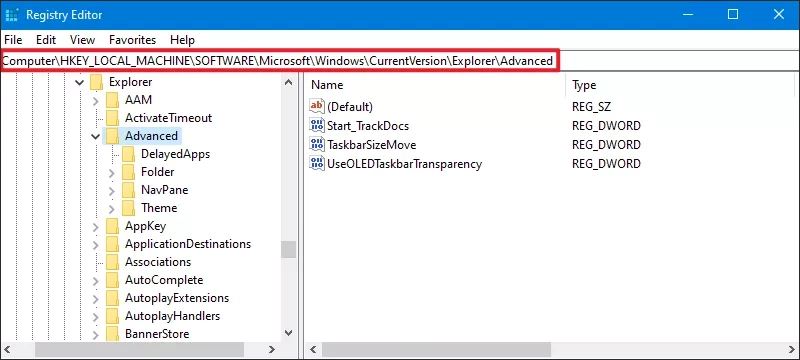
Task: Expand the AutoComplete key
Action: click(95, 280)
